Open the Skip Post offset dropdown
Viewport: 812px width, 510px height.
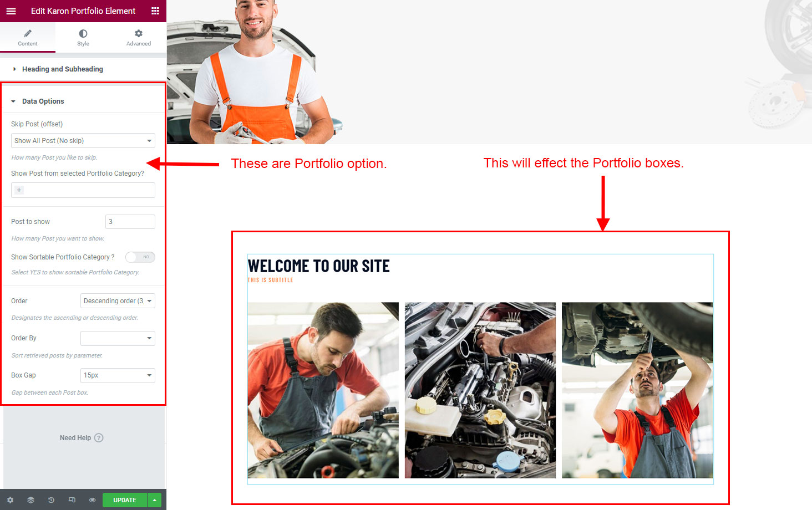83,141
